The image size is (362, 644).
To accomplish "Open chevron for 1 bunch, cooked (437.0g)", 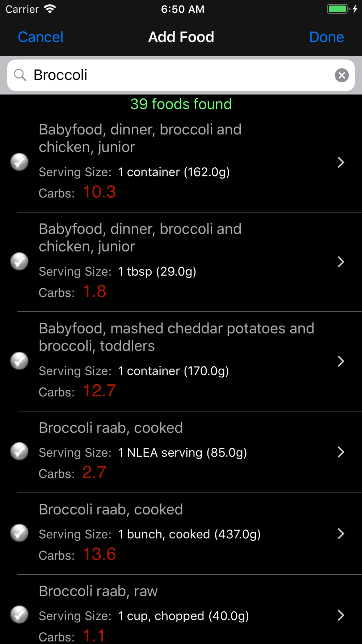I will 340,534.
